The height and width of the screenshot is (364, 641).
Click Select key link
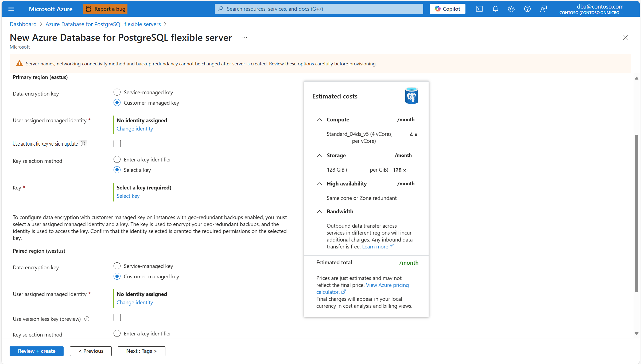click(128, 196)
